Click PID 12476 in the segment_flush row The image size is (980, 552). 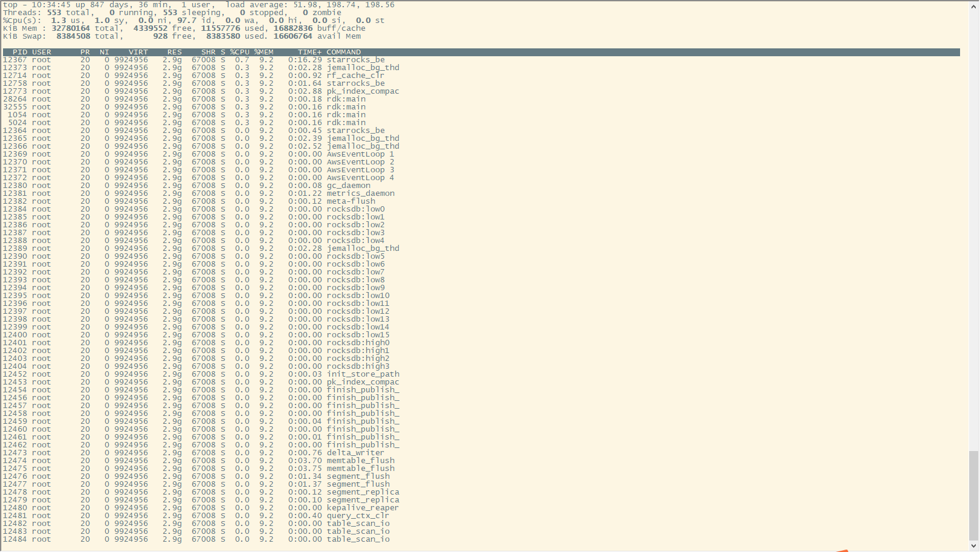click(15, 476)
